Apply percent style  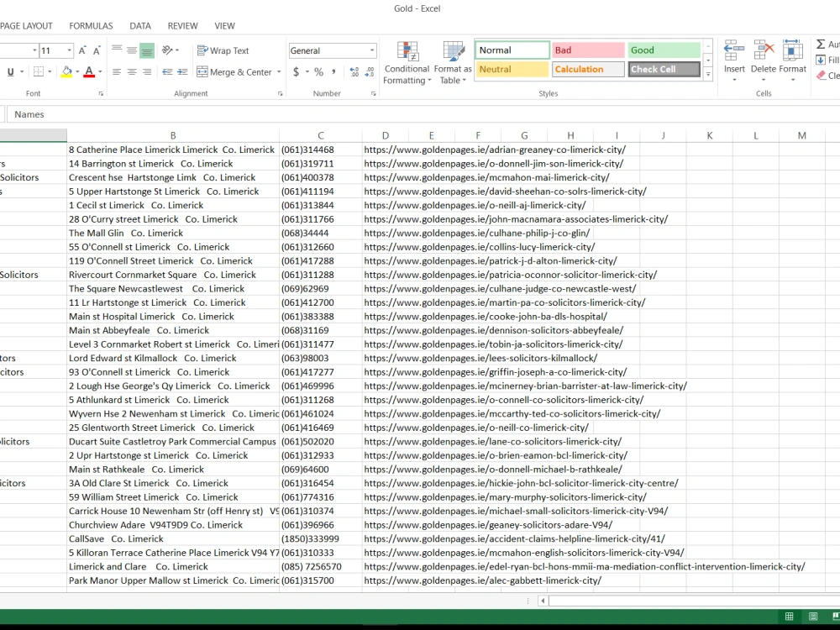tap(318, 71)
